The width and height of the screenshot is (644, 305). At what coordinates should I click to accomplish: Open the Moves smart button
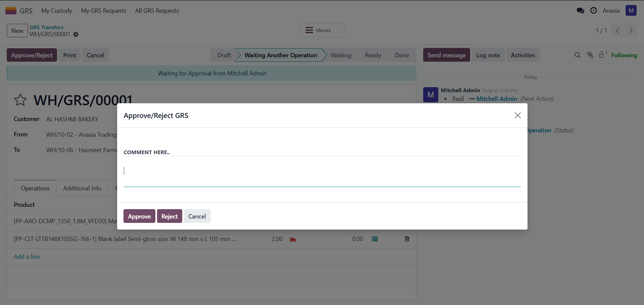click(x=322, y=30)
